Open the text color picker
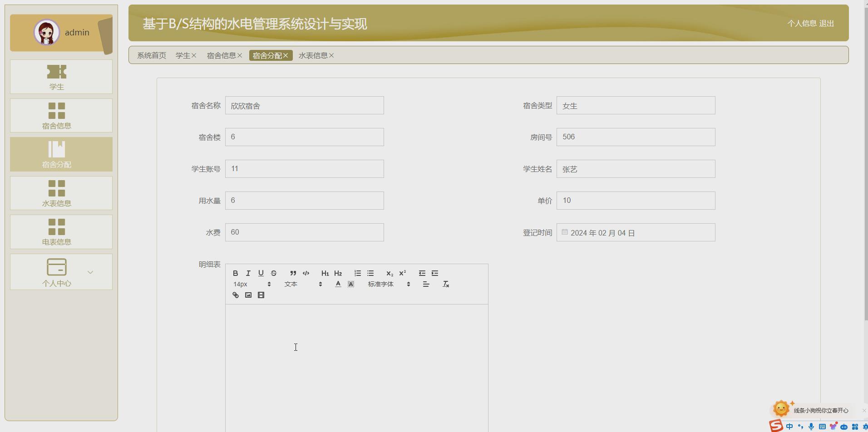 pyautogui.click(x=338, y=284)
